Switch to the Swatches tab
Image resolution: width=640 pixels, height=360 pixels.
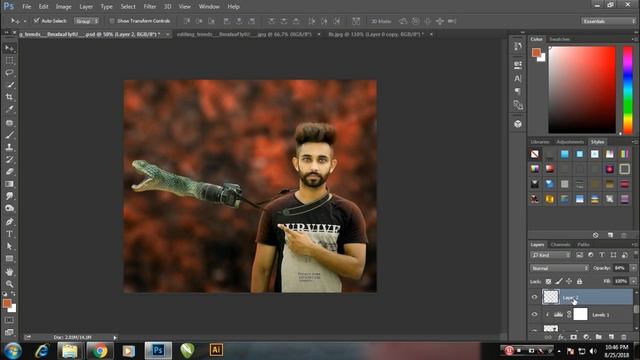559,39
